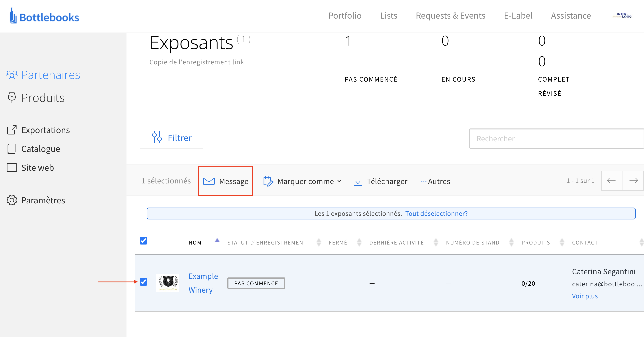Click the Exportations export icon

12,130
